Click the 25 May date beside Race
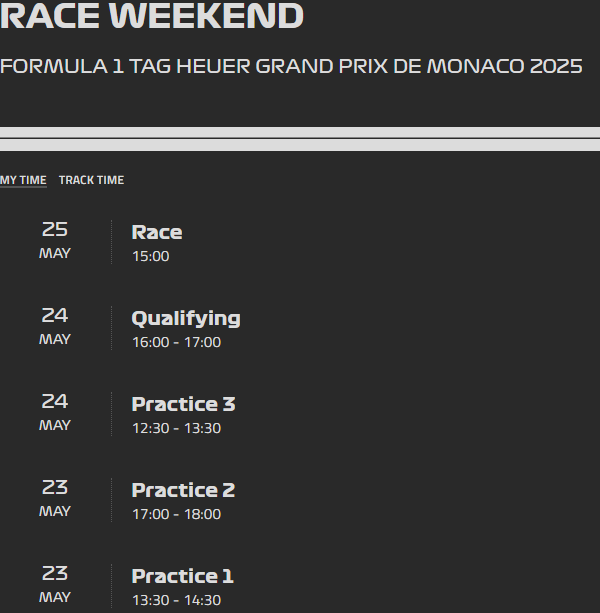The height and width of the screenshot is (613, 600). (x=55, y=240)
